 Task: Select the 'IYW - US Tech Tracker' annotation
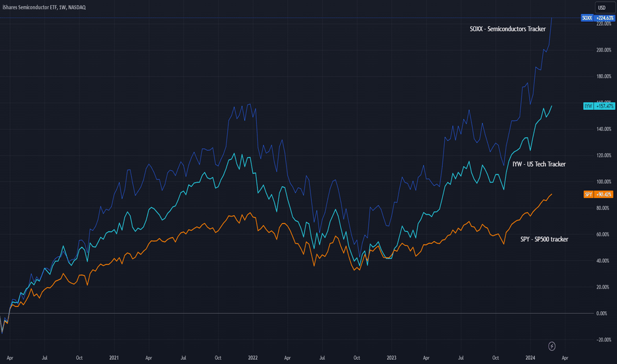[x=539, y=164]
